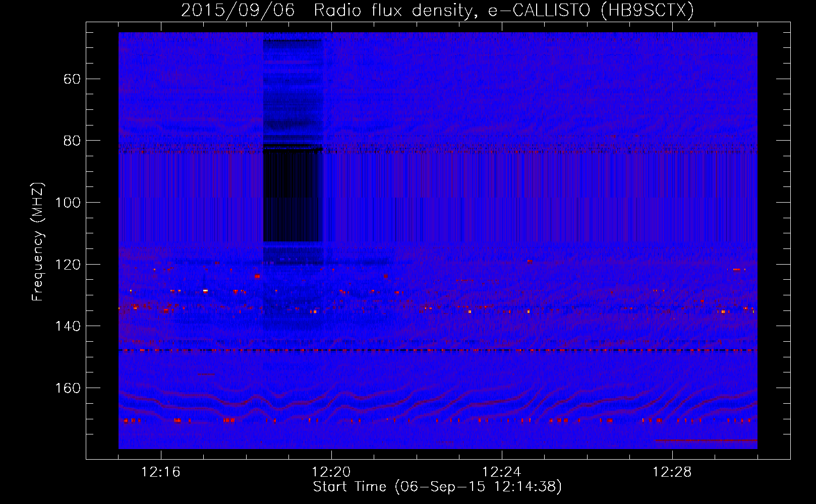Click the 140 MHz tick label
816x504 pixels.
pyautogui.click(x=68, y=326)
